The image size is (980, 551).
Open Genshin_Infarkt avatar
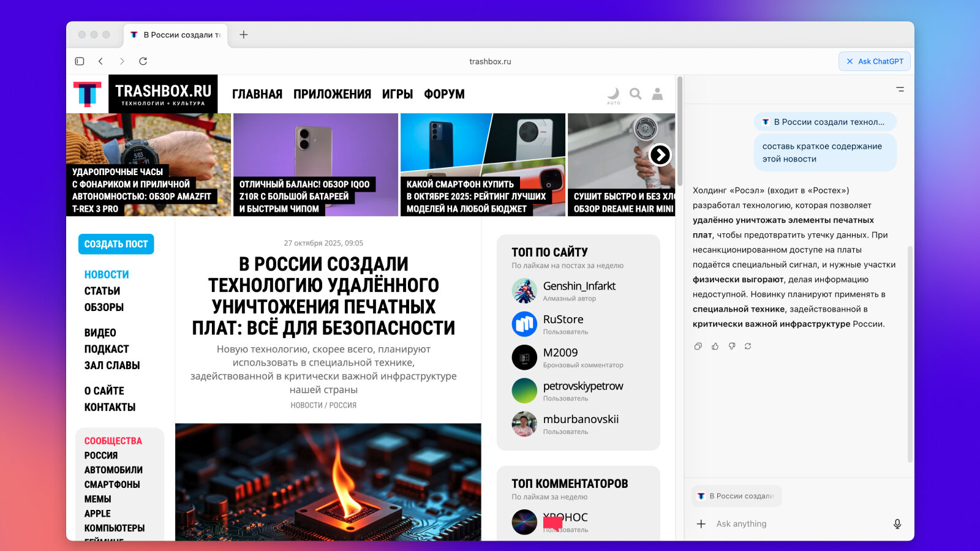tap(524, 291)
